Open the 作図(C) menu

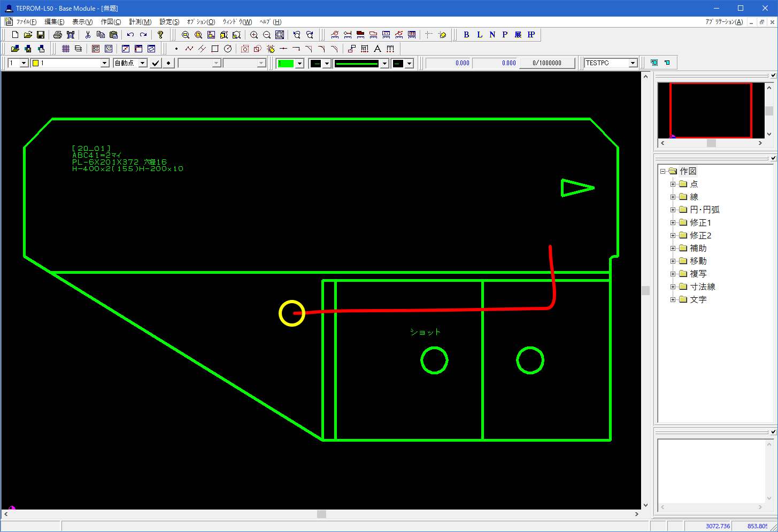point(111,22)
